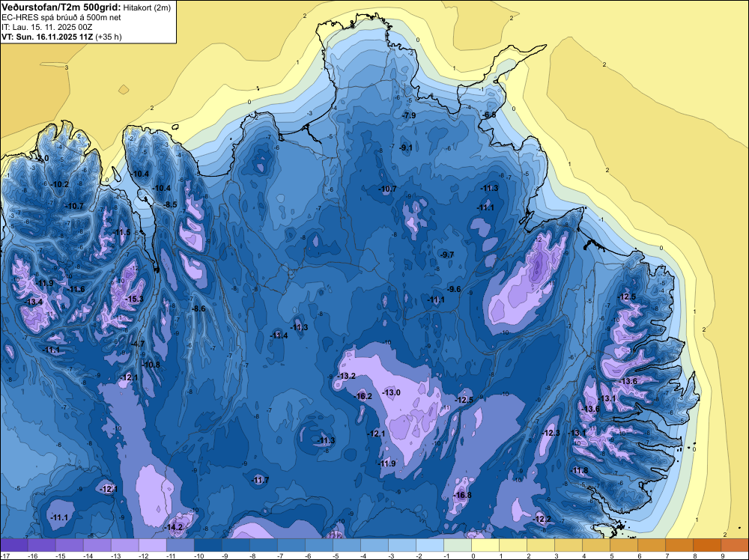Click the legend swatch between -1 and 0

click(458, 545)
